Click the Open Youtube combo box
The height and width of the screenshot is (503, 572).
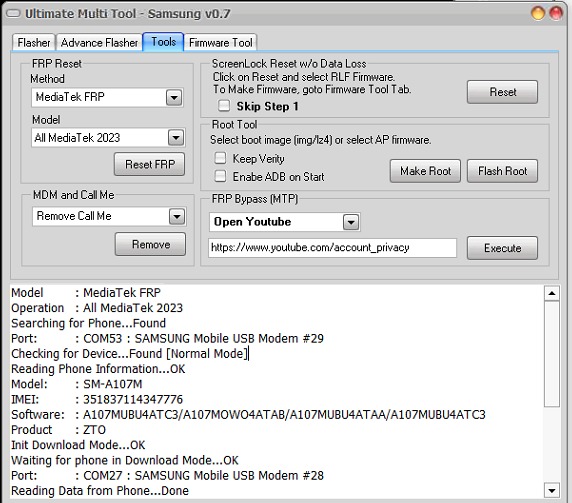click(x=285, y=222)
